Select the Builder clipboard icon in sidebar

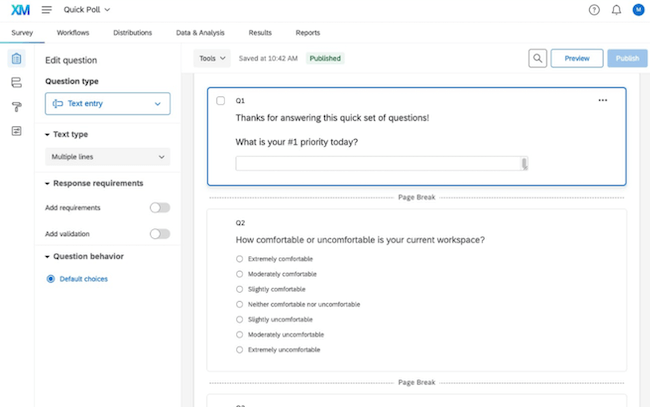[x=17, y=58]
